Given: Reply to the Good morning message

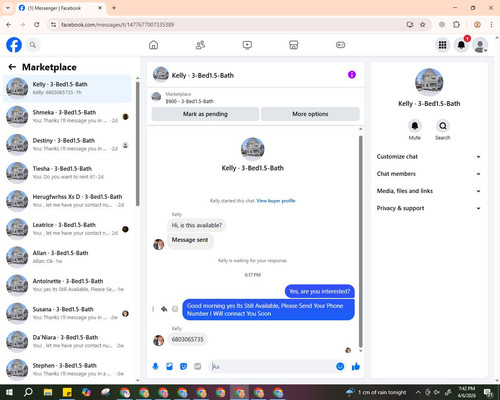Looking at the screenshot, I should [164, 309].
